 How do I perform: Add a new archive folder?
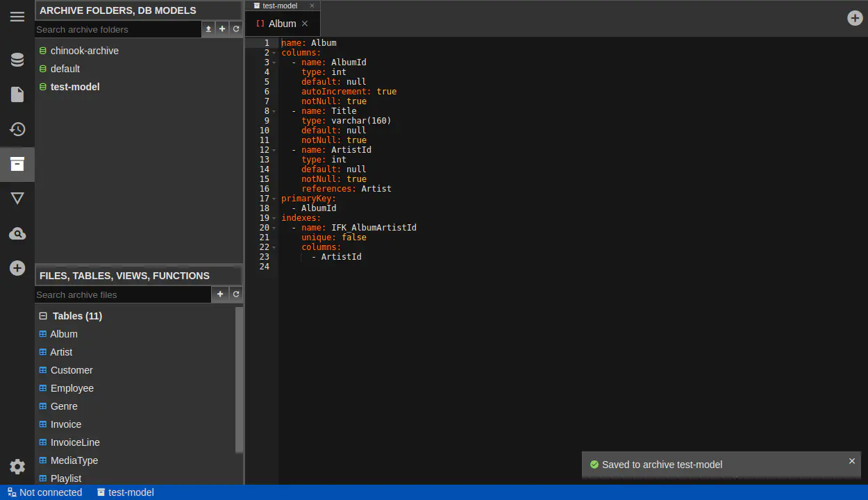click(222, 29)
